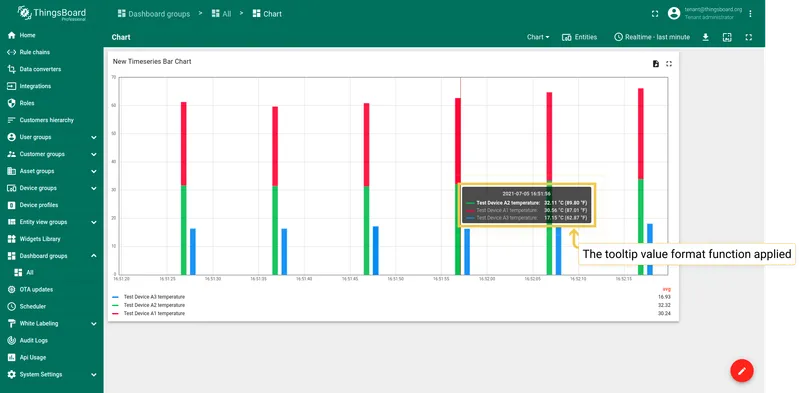This screenshot has width=800, height=393.
Task: Open the Entities aliases button
Action: [580, 37]
